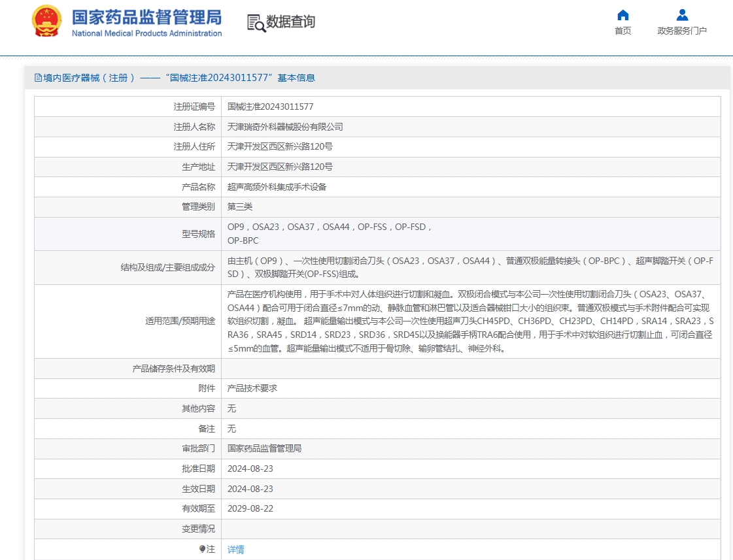Click 国家药品监督管理局 site title in header
Image resolution: width=733 pixels, height=560 pixels.
pyautogui.click(x=146, y=17)
